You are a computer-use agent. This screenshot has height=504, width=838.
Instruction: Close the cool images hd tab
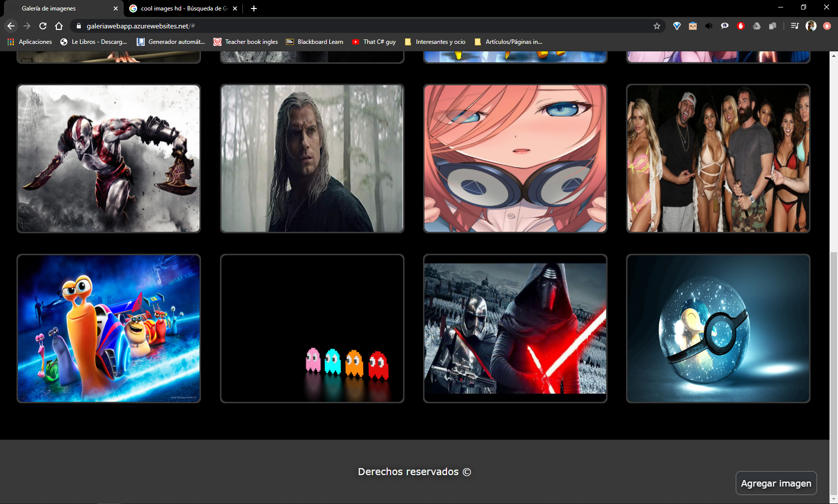pos(235,8)
